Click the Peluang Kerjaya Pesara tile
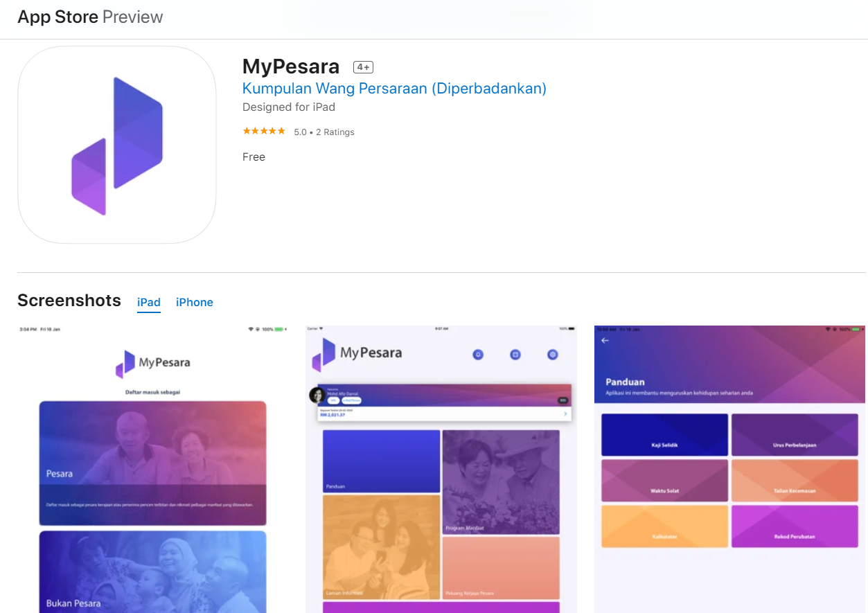This screenshot has height=613, width=868. [x=501, y=568]
